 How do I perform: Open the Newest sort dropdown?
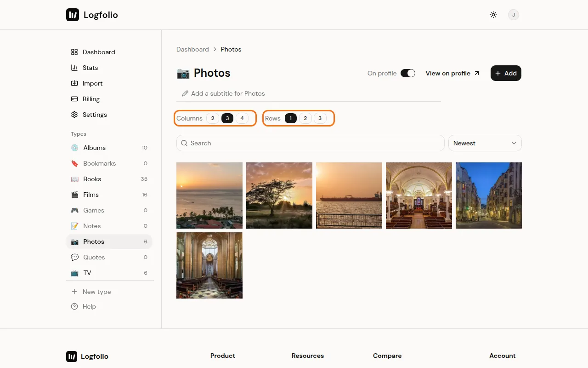[x=485, y=143]
